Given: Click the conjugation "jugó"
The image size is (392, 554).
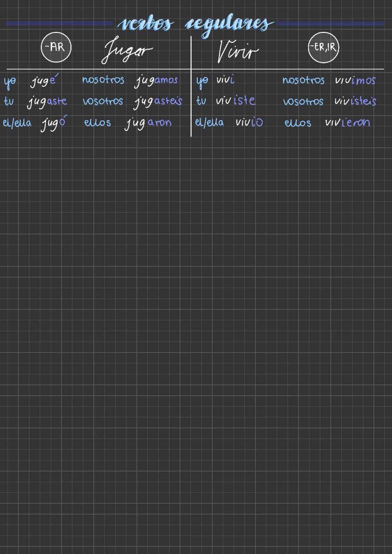Looking at the screenshot, I should coord(53,123).
